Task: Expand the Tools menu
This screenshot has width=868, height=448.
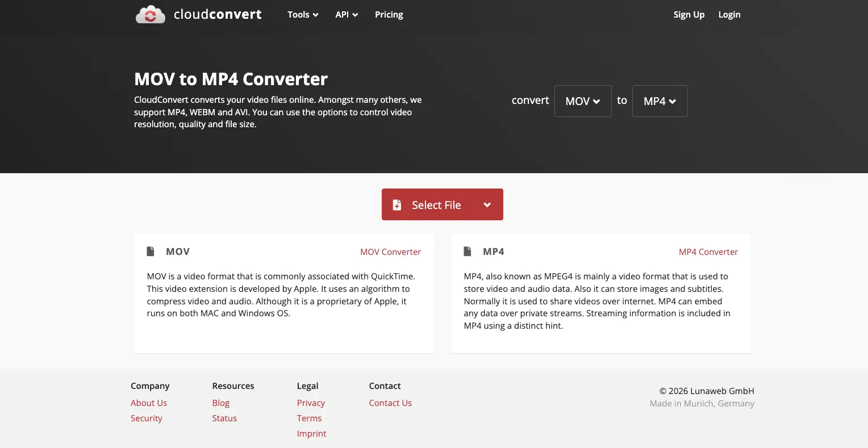Action: pyautogui.click(x=302, y=14)
